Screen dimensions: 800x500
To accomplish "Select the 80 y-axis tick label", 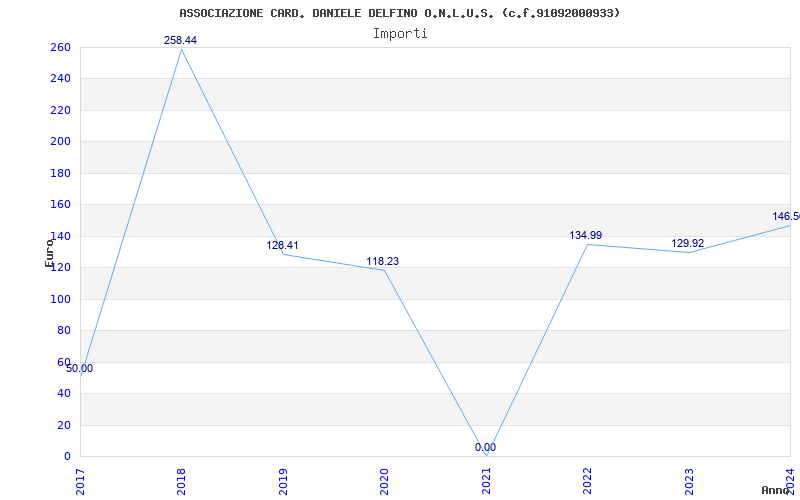I will tap(64, 331).
